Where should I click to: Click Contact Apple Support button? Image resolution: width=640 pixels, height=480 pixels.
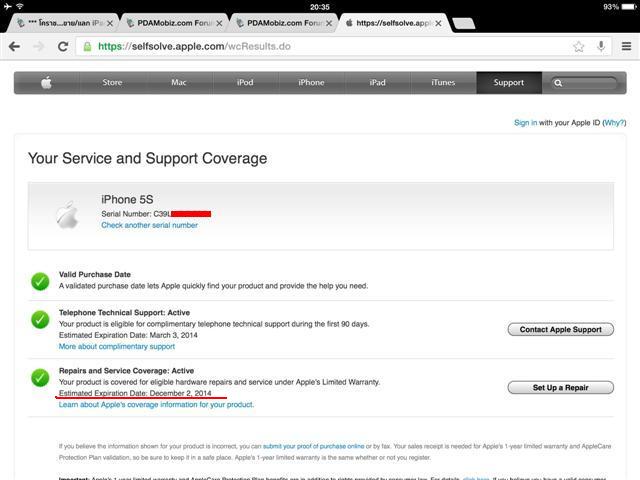[560, 329]
